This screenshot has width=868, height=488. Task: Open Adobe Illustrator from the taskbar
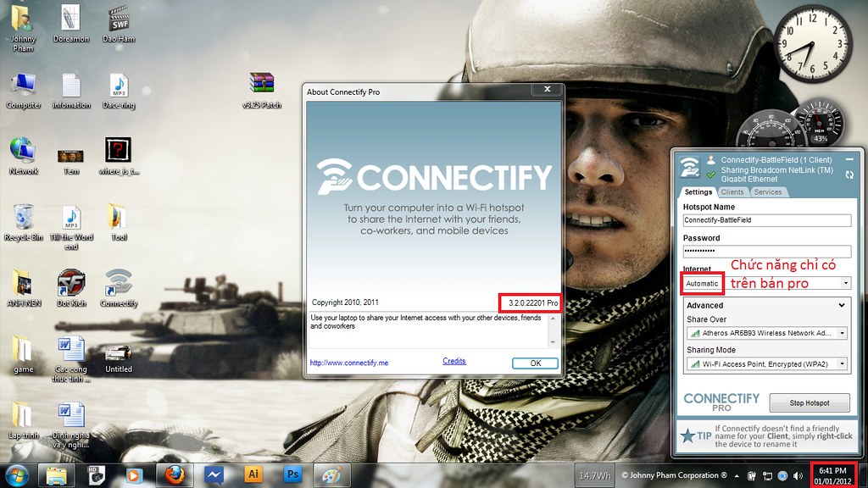(x=253, y=474)
